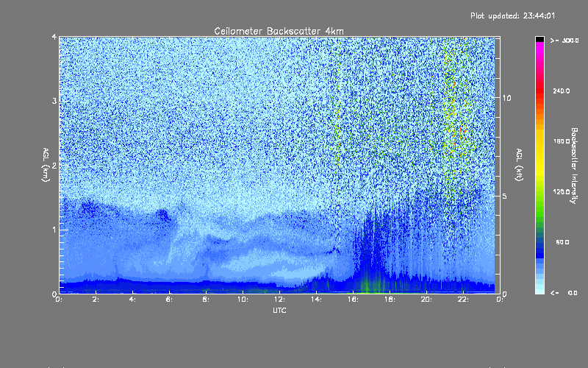Click the "14:" hour tick on UTC axis
The height and width of the screenshot is (368, 588).
316,300
